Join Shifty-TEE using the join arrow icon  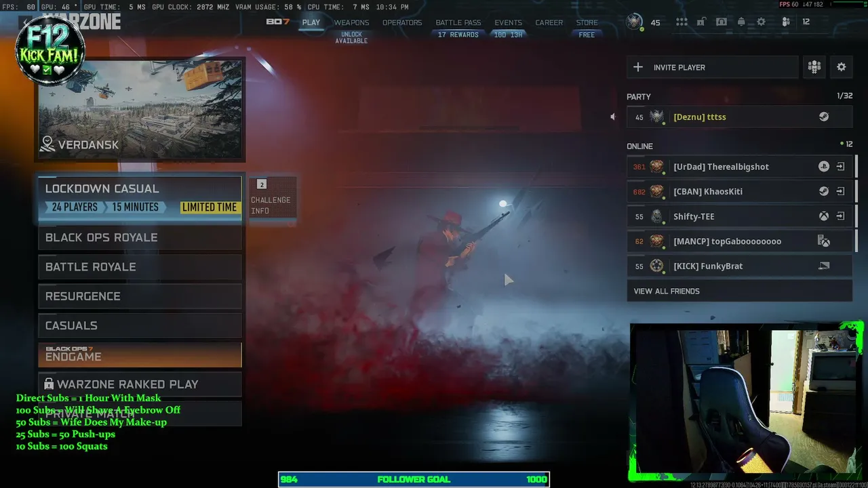tap(840, 216)
